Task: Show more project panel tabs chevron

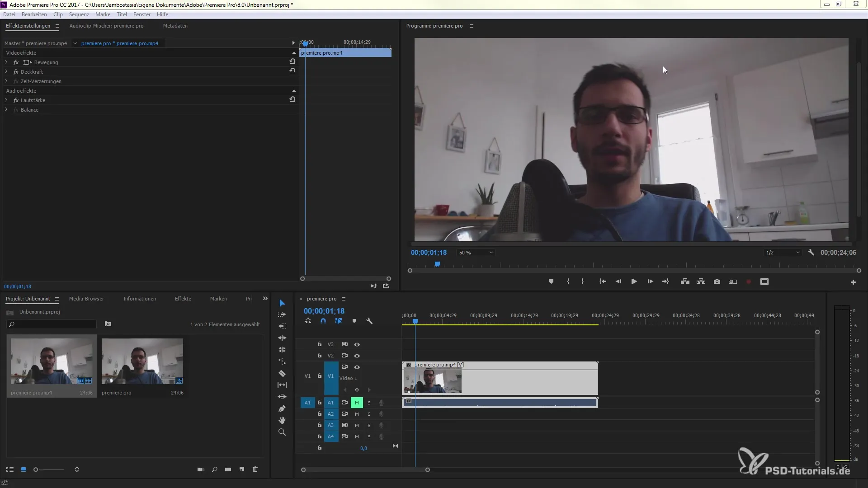Action: (265, 299)
